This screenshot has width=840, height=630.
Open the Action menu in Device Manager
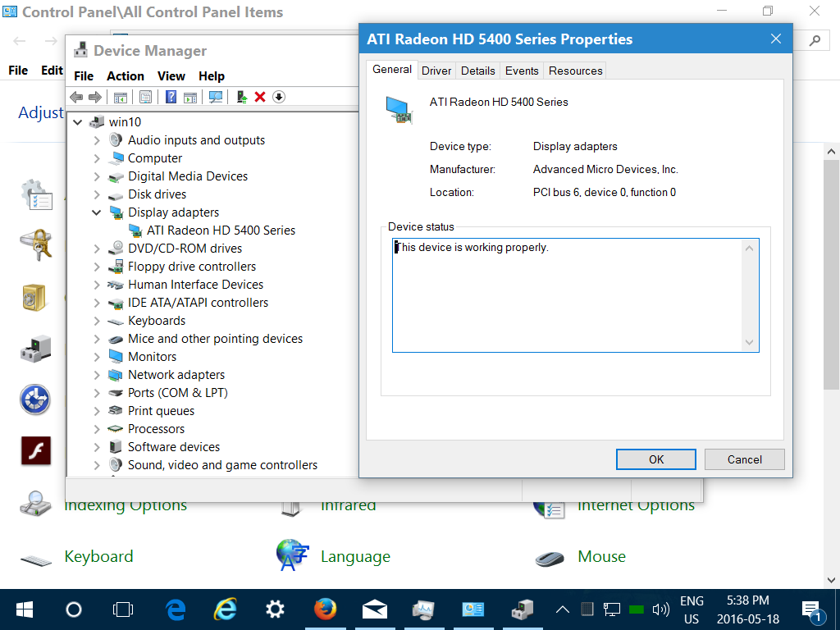[x=126, y=76]
